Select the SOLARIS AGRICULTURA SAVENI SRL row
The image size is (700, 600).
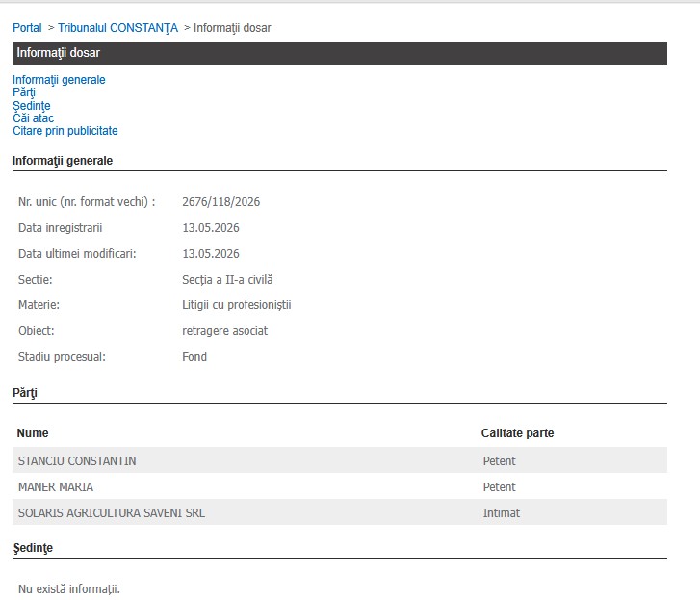tap(340, 512)
